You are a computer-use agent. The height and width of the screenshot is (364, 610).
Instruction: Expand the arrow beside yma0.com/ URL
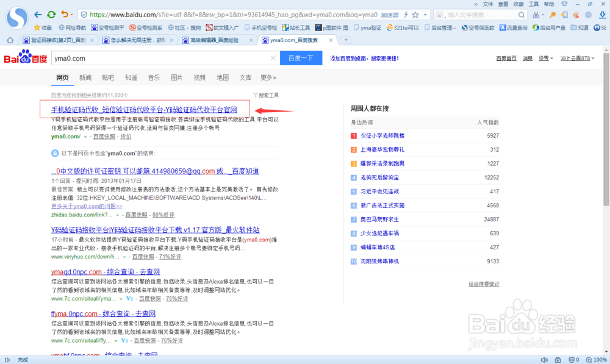click(x=85, y=137)
